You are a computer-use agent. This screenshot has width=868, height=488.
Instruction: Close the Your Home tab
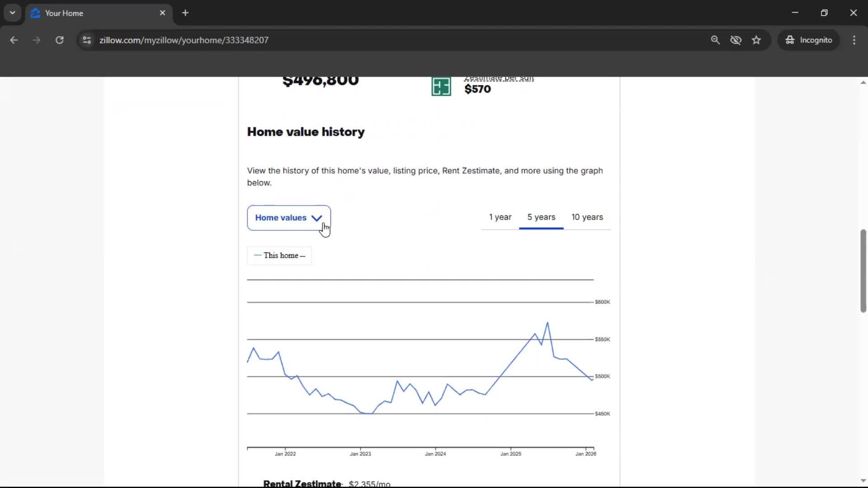pos(162,13)
